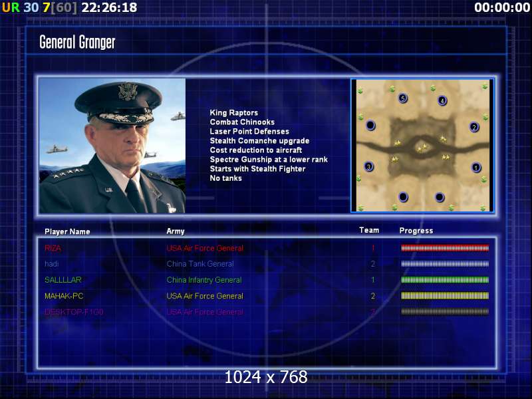Click China Tank General army entry
The image size is (532, 399).
[200, 263]
